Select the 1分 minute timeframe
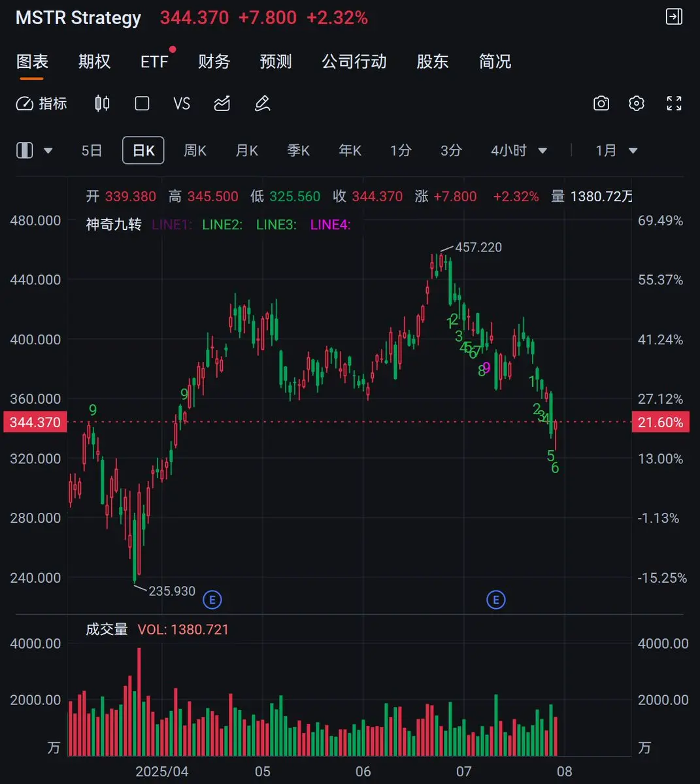The width and height of the screenshot is (700, 784). 401,150
